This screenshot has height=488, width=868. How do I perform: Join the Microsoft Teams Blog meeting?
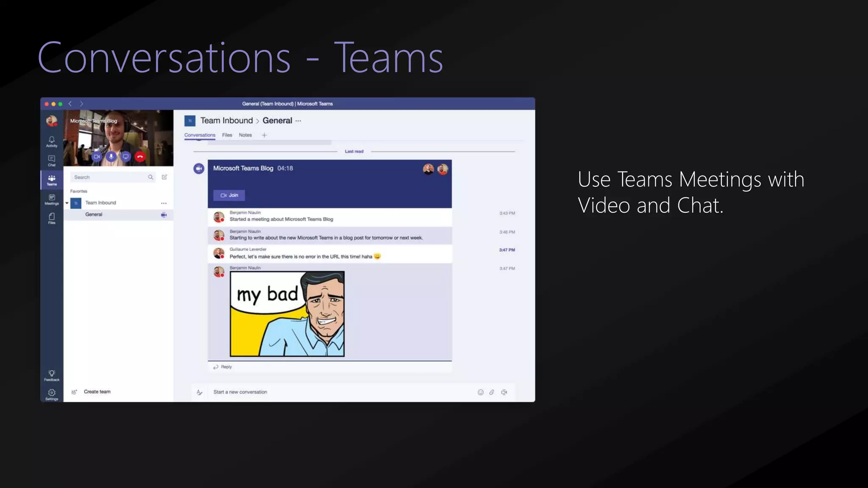click(229, 195)
